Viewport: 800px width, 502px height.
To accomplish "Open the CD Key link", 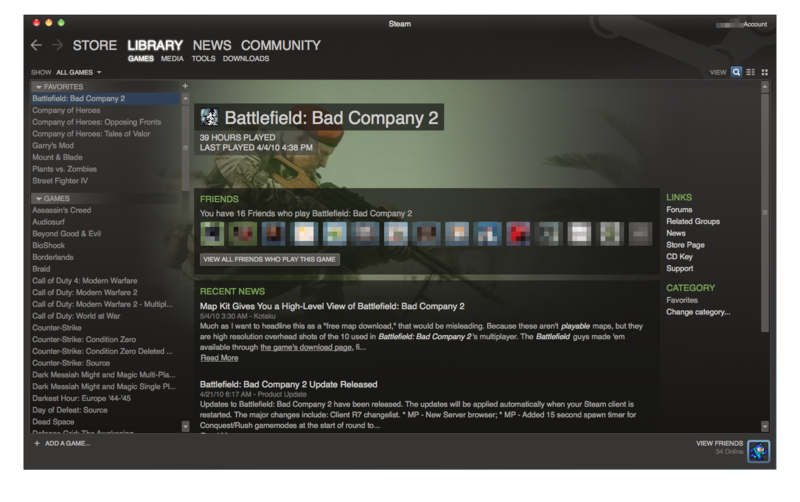I will (x=679, y=257).
